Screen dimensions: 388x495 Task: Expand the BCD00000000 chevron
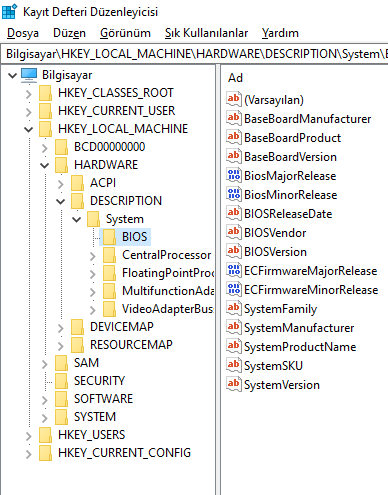click(x=45, y=148)
